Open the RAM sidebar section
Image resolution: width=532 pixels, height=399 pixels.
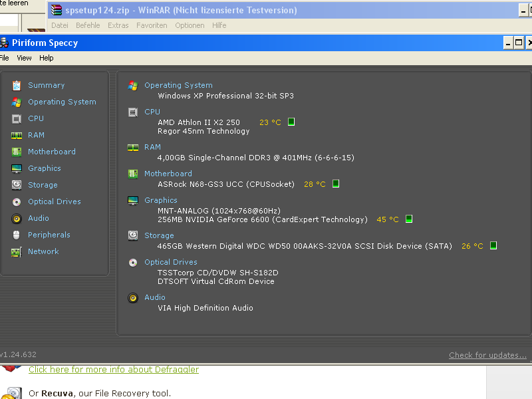(x=36, y=135)
